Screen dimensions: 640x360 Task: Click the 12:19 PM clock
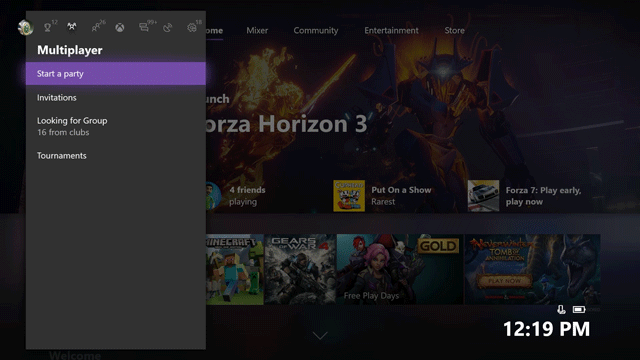click(547, 329)
